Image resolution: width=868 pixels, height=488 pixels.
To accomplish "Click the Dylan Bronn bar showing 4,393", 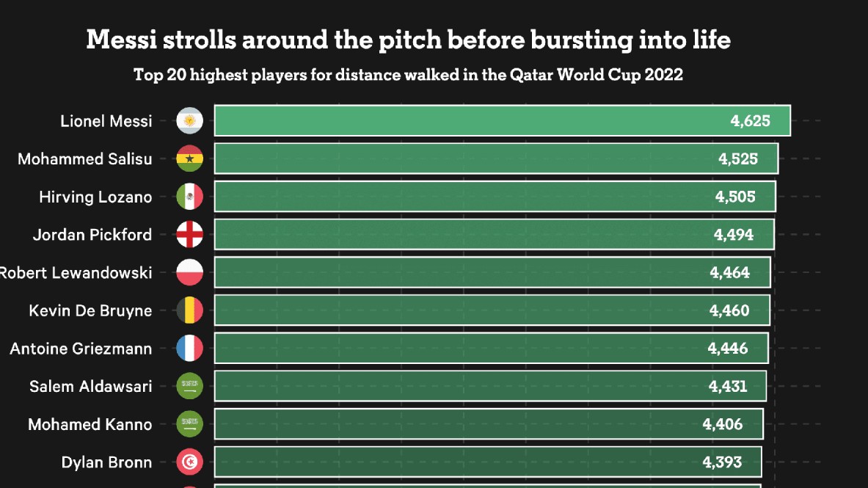I will coord(488,462).
